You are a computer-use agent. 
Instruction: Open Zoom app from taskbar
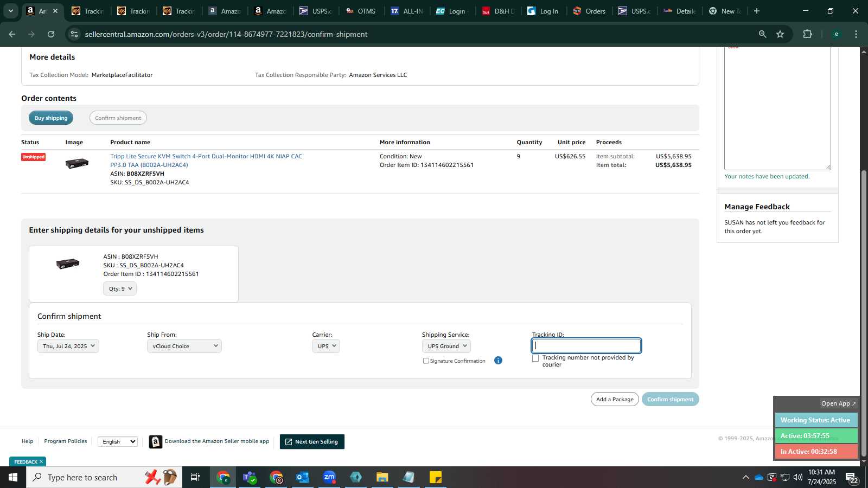click(x=329, y=477)
